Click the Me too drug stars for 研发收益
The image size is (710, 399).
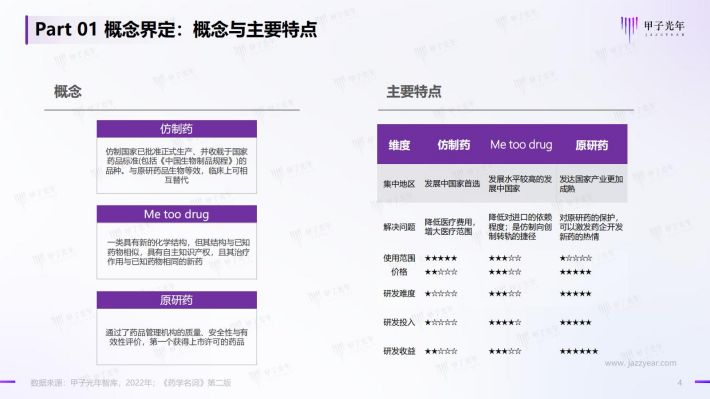[x=505, y=351]
